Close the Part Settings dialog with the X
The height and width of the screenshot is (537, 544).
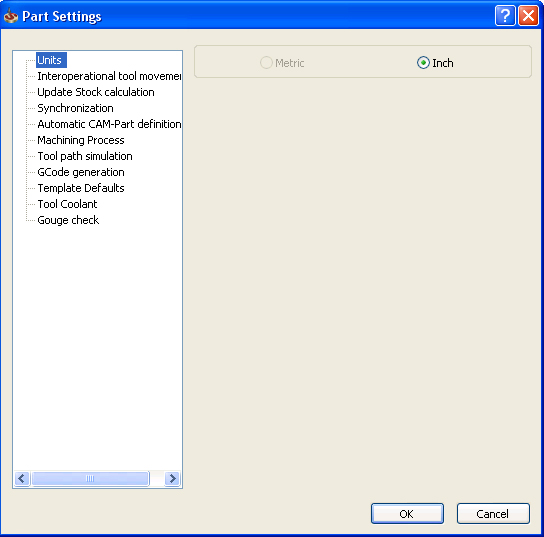[528, 16]
